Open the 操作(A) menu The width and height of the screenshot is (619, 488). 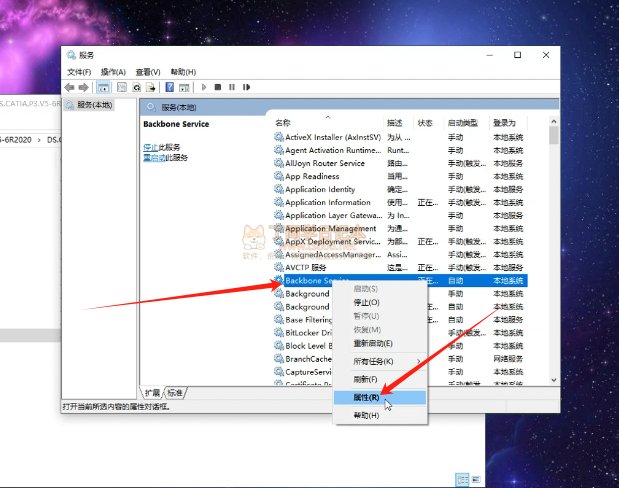point(113,72)
